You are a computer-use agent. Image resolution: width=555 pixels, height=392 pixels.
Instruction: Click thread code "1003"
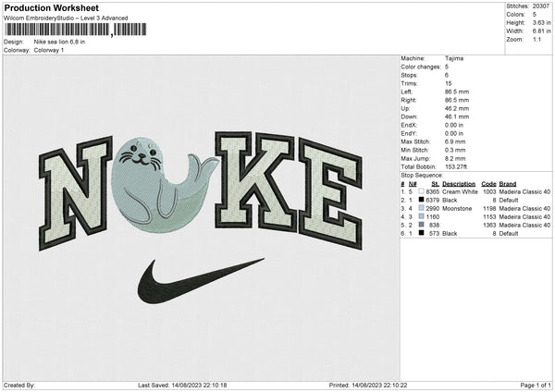pyautogui.click(x=489, y=191)
